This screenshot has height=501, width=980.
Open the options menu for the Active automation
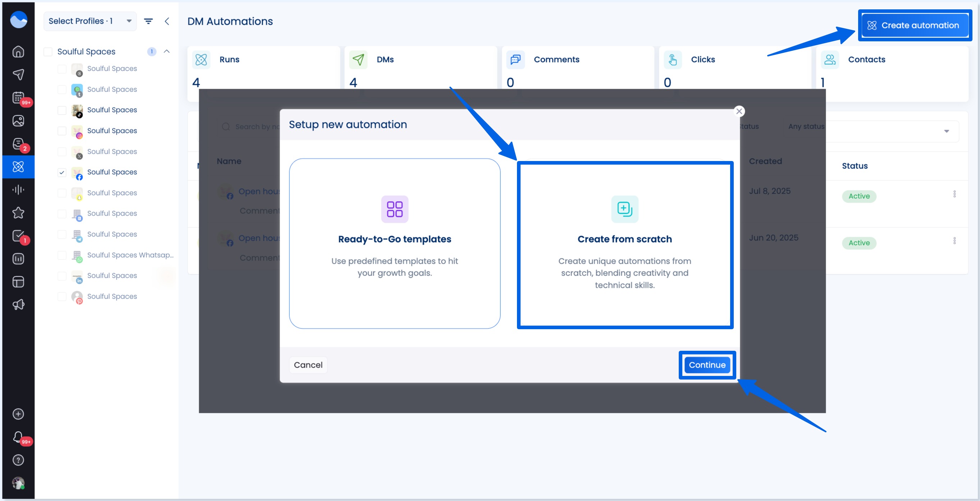954,195
